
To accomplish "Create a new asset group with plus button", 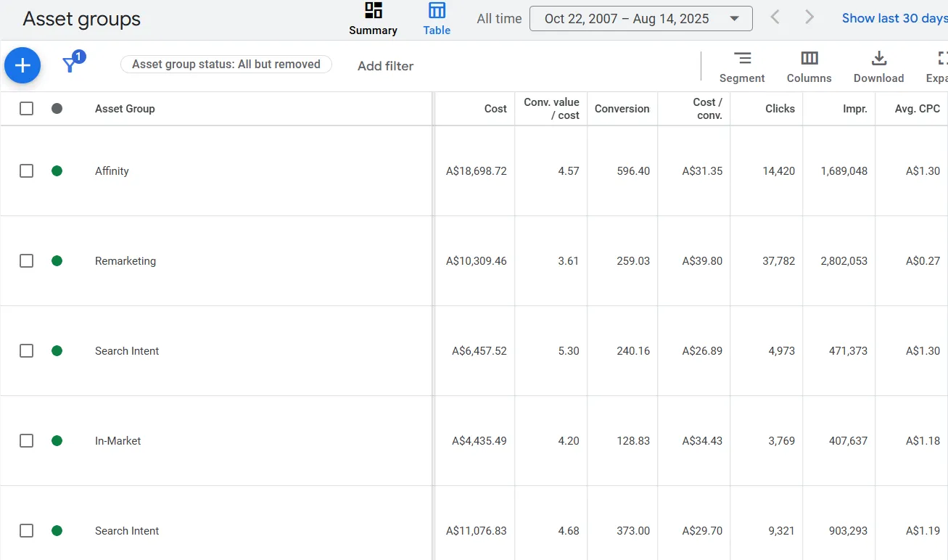I will [22, 65].
